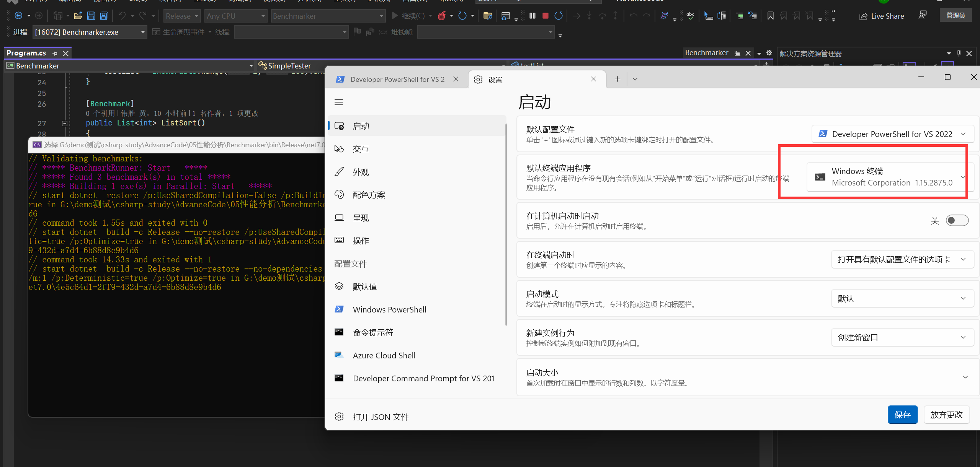Switch to the 设置 terminal tab
980x467 pixels.
click(495, 79)
